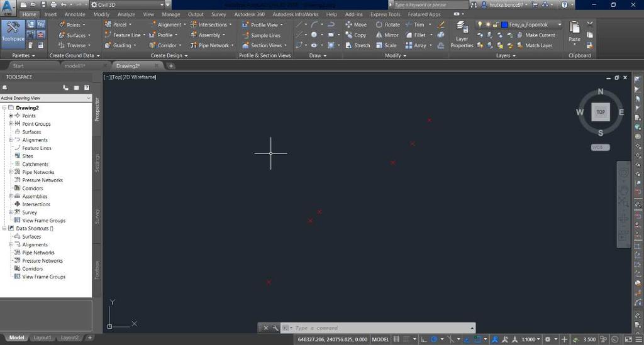This screenshot has width=644, height=345.
Task: Expand the Layers panel title
Action: [506, 55]
